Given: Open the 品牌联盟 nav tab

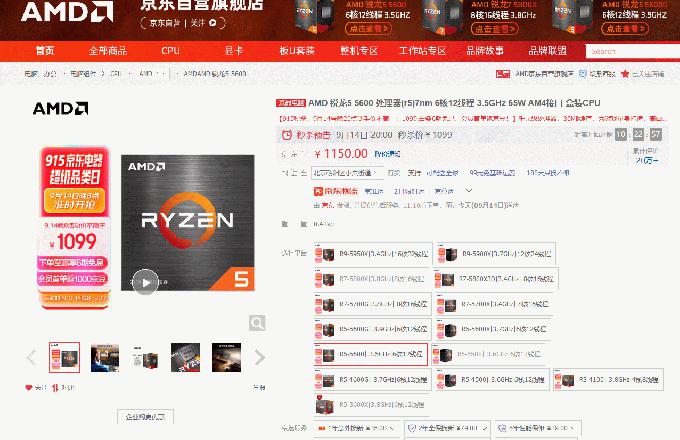Looking at the screenshot, I should [548, 51].
